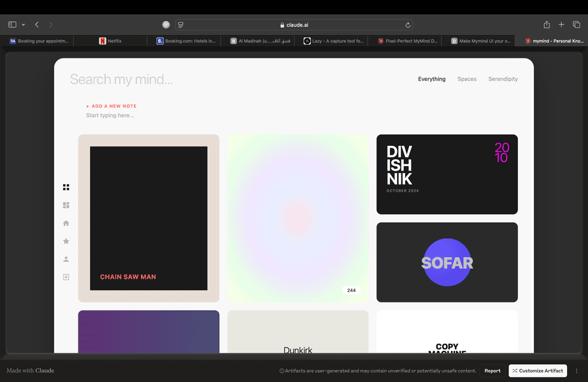Click the Start typing here note field
588x382 pixels.
(110, 115)
